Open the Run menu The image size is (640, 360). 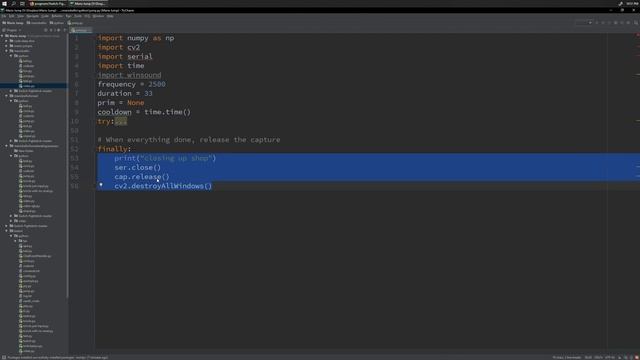68,16
